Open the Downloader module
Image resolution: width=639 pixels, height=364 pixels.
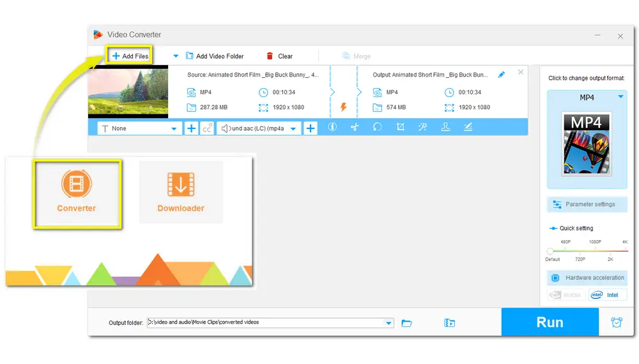tap(181, 192)
